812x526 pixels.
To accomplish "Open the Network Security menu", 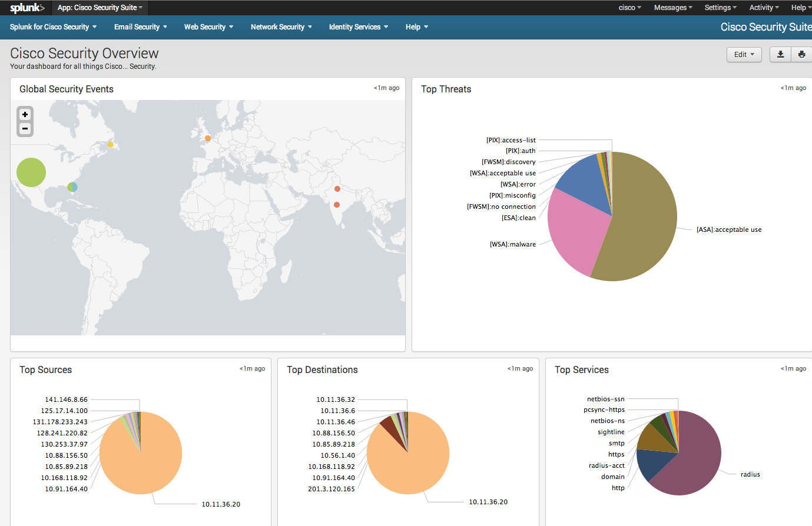I will 281,27.
